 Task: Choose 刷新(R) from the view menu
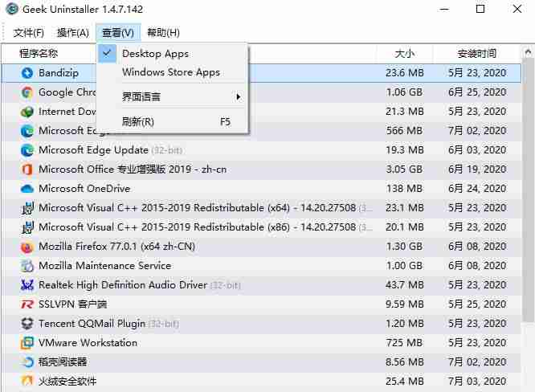(x=173, y=122)
